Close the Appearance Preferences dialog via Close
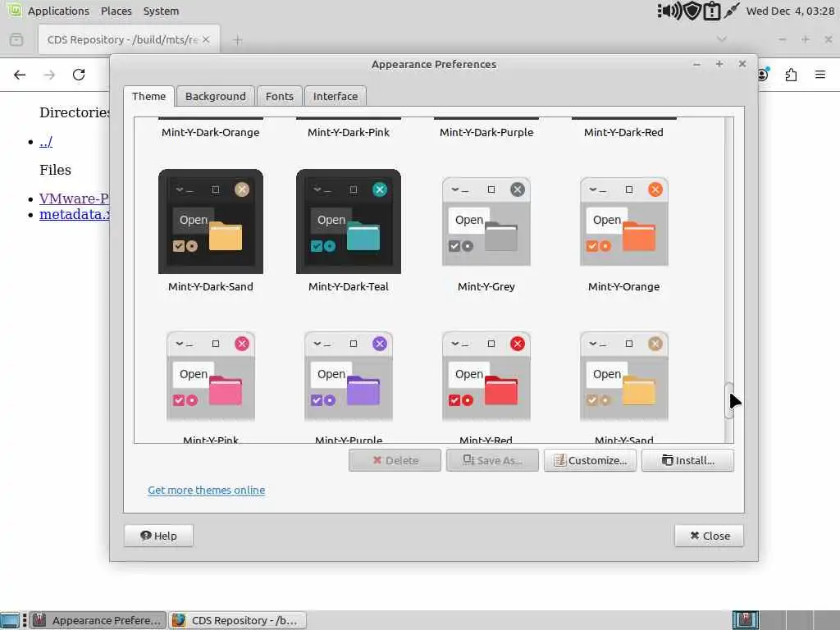Viewport: 840px width, 630px height. [x=710, y=536]
